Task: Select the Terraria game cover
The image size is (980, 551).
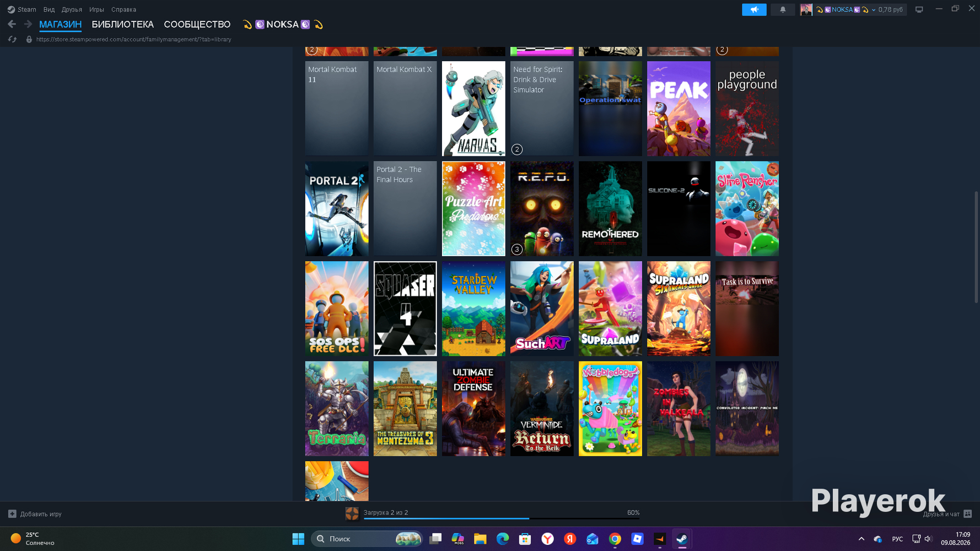Action: point(337,409)
